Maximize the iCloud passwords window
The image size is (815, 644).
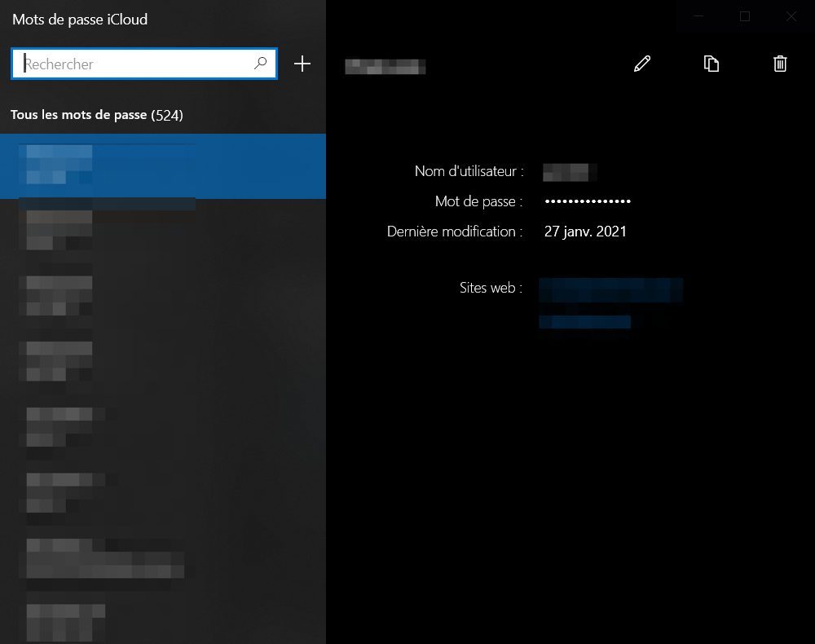[x=744, y=16]
